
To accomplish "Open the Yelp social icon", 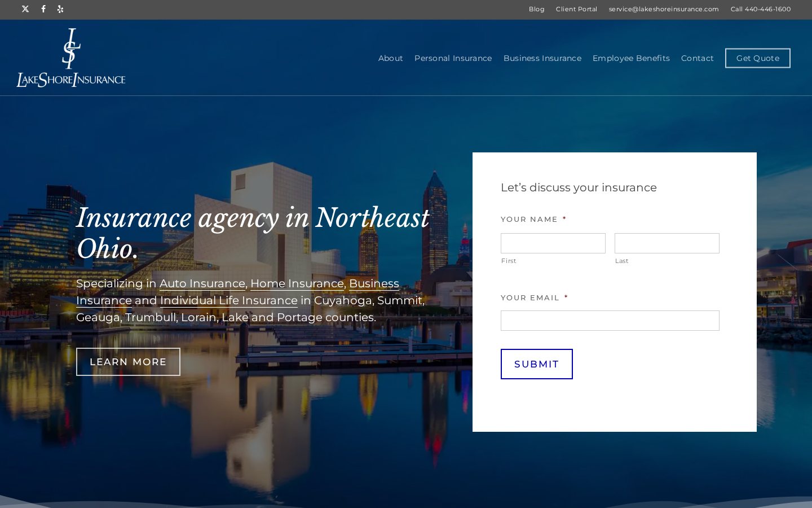I will pos(60,9).
